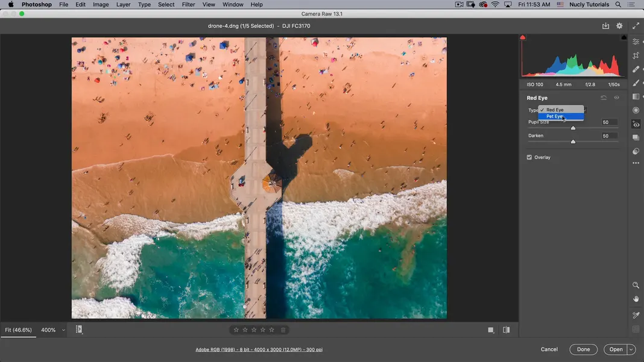This screenshot has height=362, width=644.
Task: Select the Spot Removal healing tool
Action: click(636, 69)
